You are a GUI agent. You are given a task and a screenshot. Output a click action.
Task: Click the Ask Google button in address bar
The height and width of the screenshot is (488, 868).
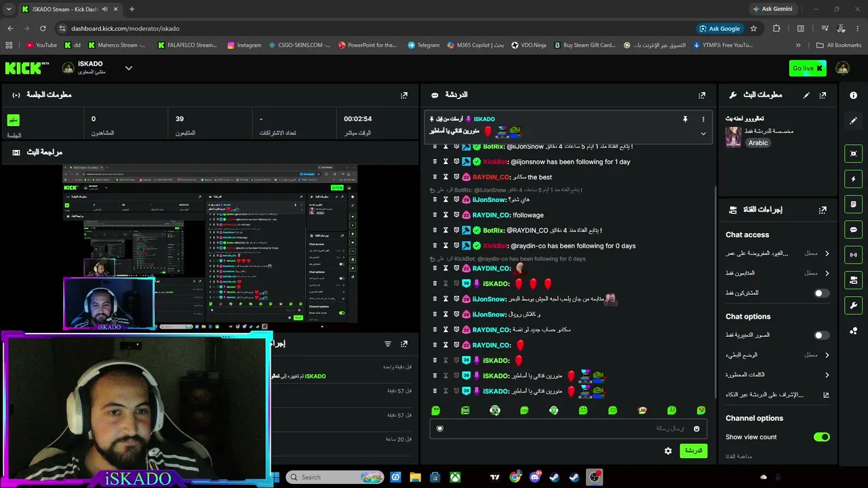point(719,28)
